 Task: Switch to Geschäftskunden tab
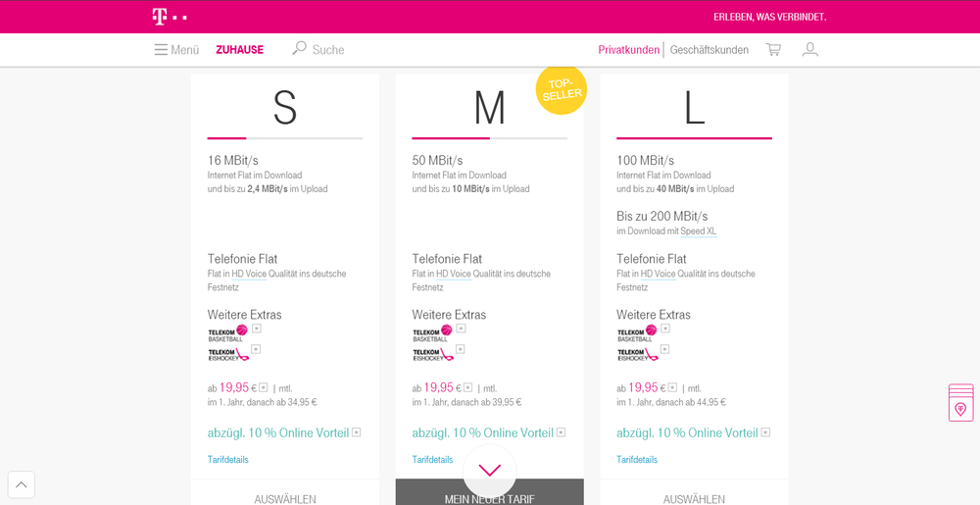pos(709,50)
